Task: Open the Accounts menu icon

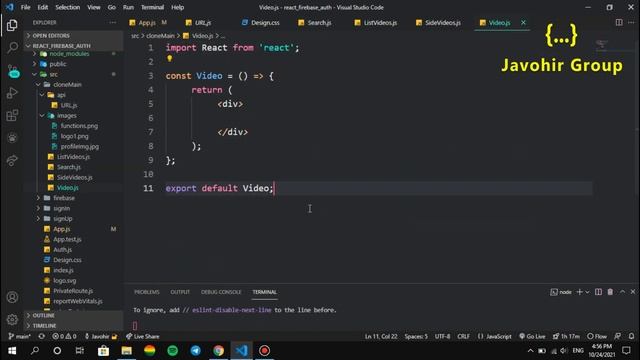Action: (x=12, y=297)
